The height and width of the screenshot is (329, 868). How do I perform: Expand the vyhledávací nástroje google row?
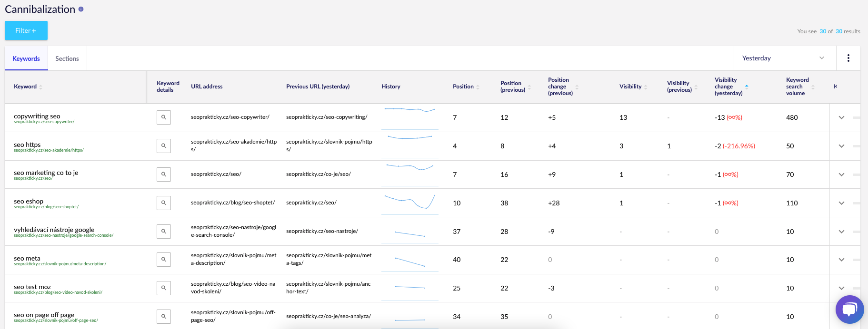coord(841,232)
